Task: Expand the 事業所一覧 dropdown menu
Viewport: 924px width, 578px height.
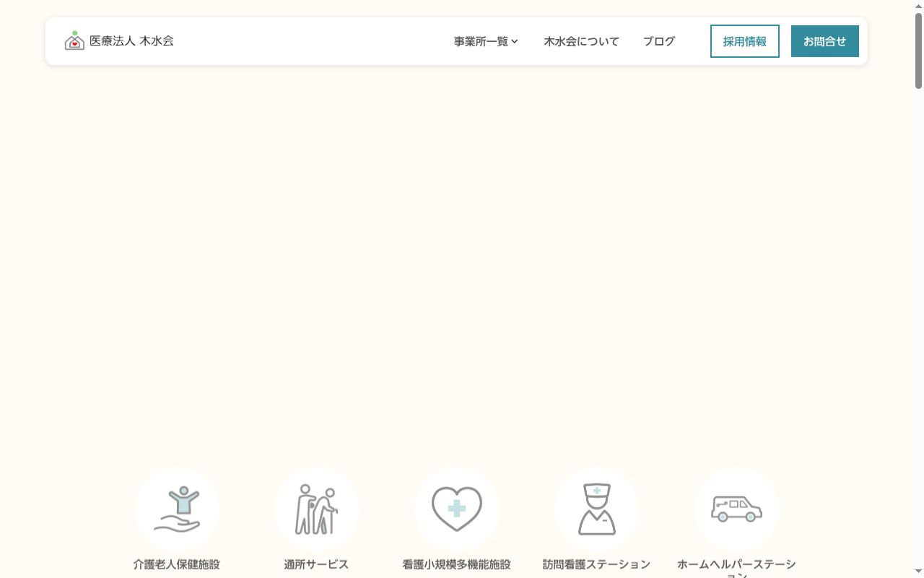Action: (x=486, y=41)
